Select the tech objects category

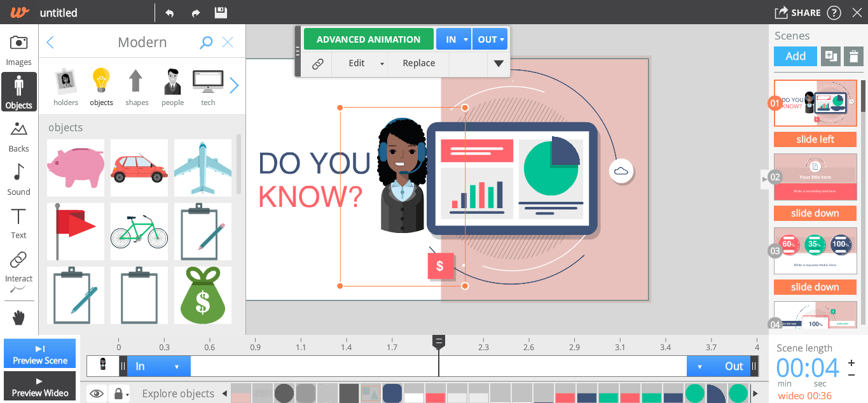click(x=208, y=86)
